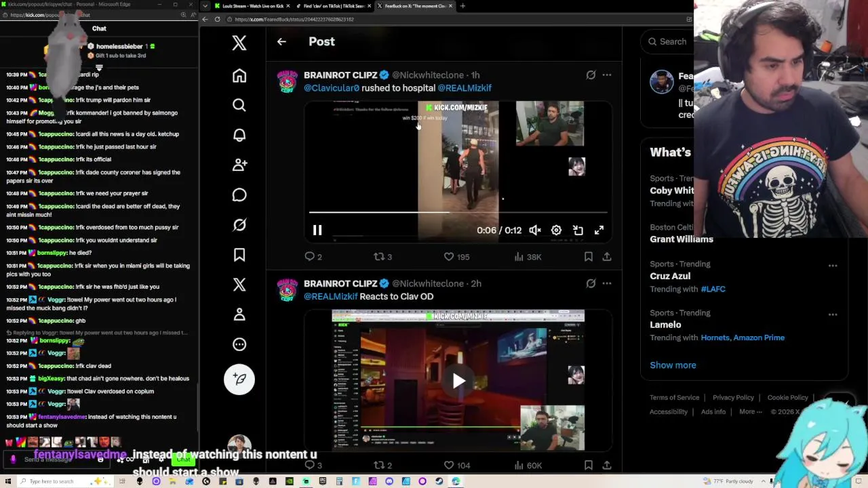Seek on video progress bar
The height and width of the screenshot is (488, 868).
click(458, 212)
